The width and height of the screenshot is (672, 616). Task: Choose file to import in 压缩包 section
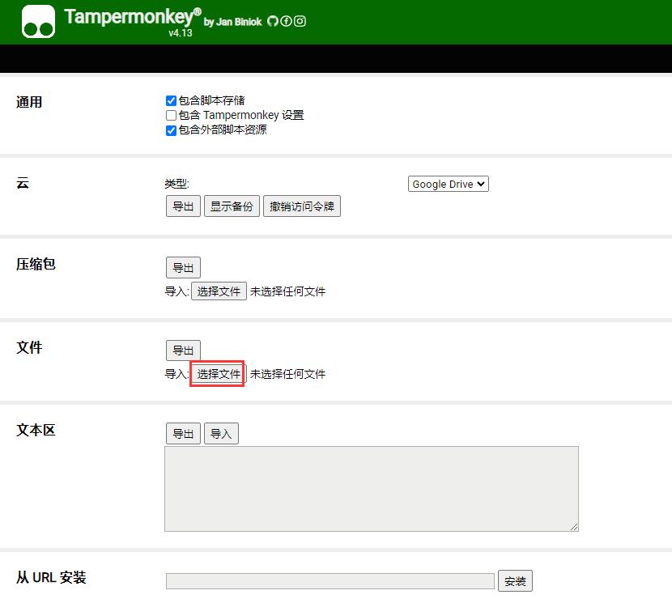(x=219, y=291)
